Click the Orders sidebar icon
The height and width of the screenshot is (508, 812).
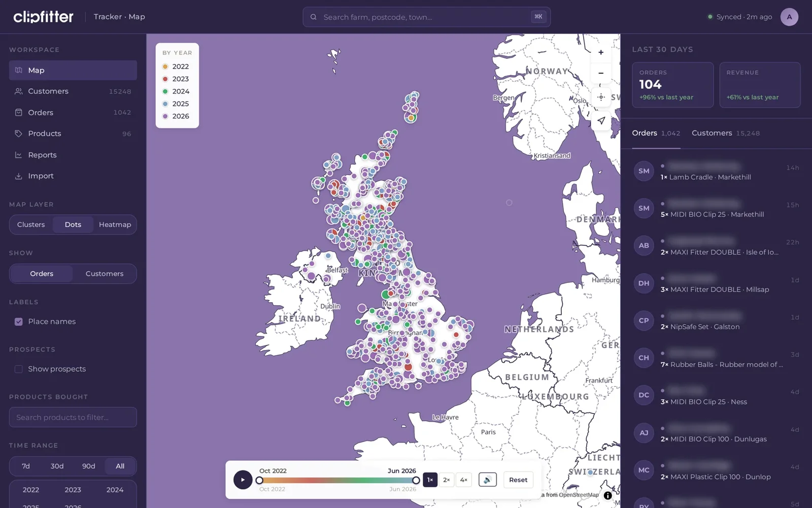[x=19, y=112]
